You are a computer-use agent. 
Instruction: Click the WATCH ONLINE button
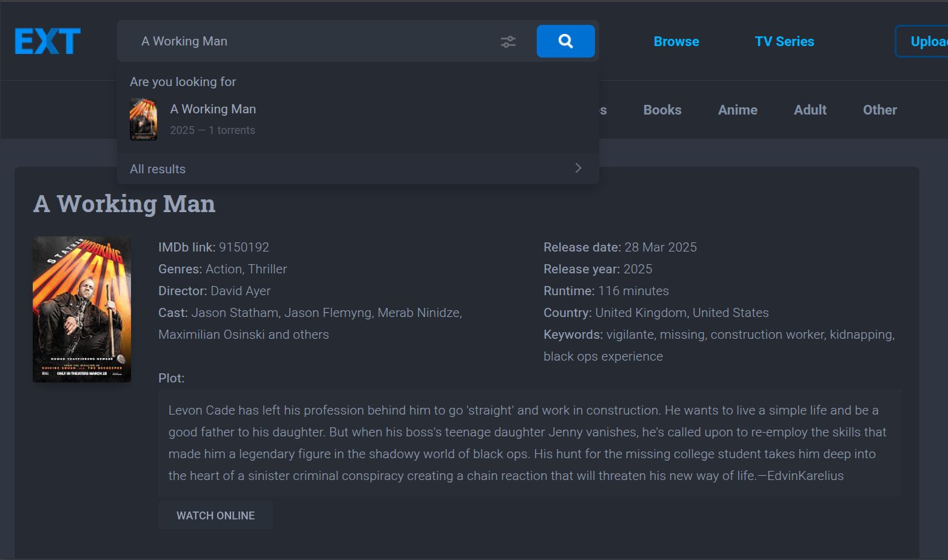coord(215,515)
